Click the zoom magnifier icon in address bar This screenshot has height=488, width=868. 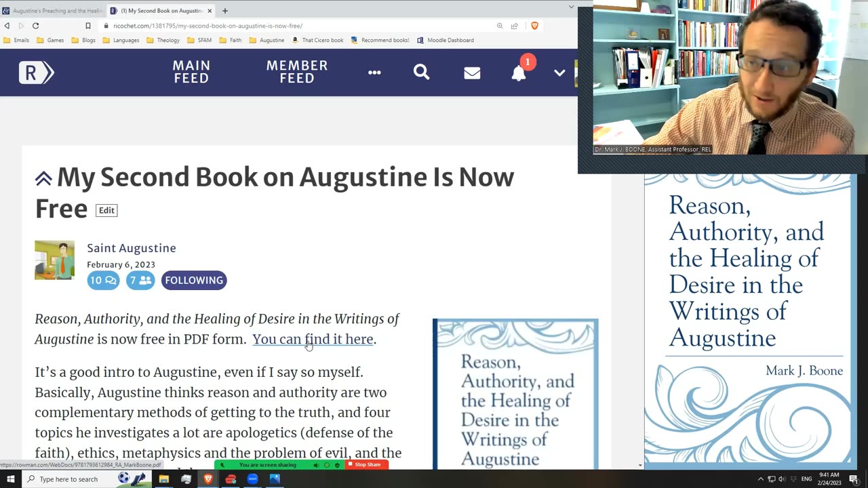[x=500, y=26]
